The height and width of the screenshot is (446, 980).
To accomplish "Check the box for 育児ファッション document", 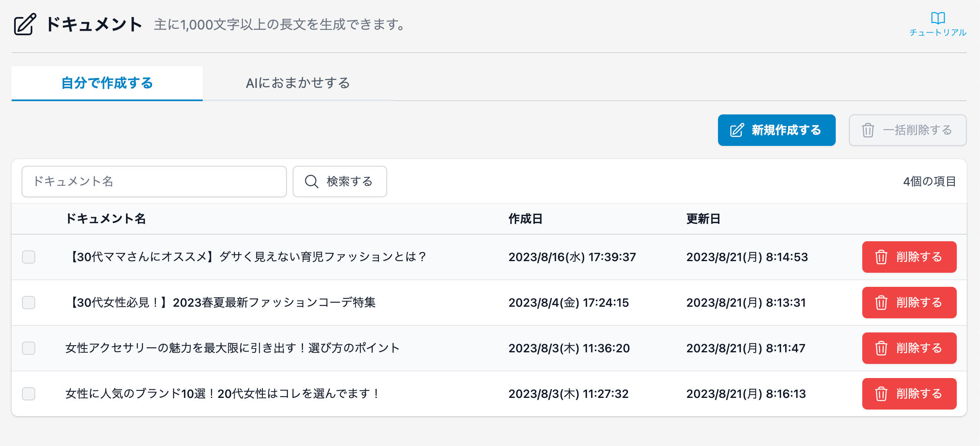I will (x=29, y=257).
